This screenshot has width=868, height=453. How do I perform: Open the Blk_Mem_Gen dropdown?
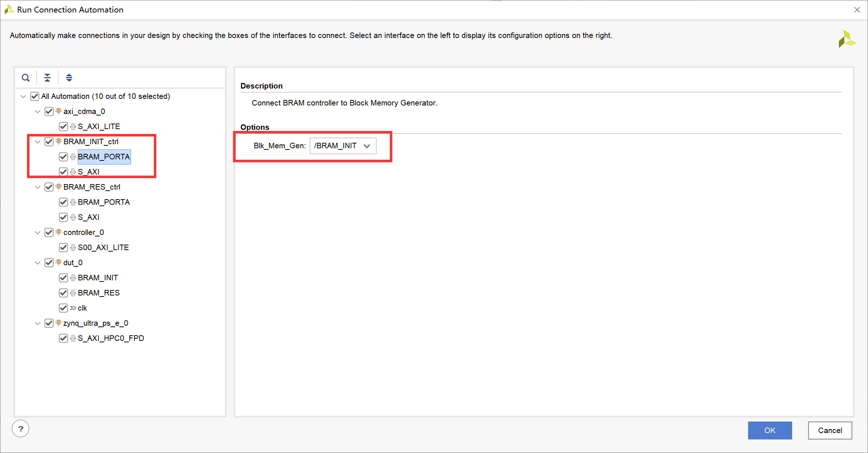point(343,146)
